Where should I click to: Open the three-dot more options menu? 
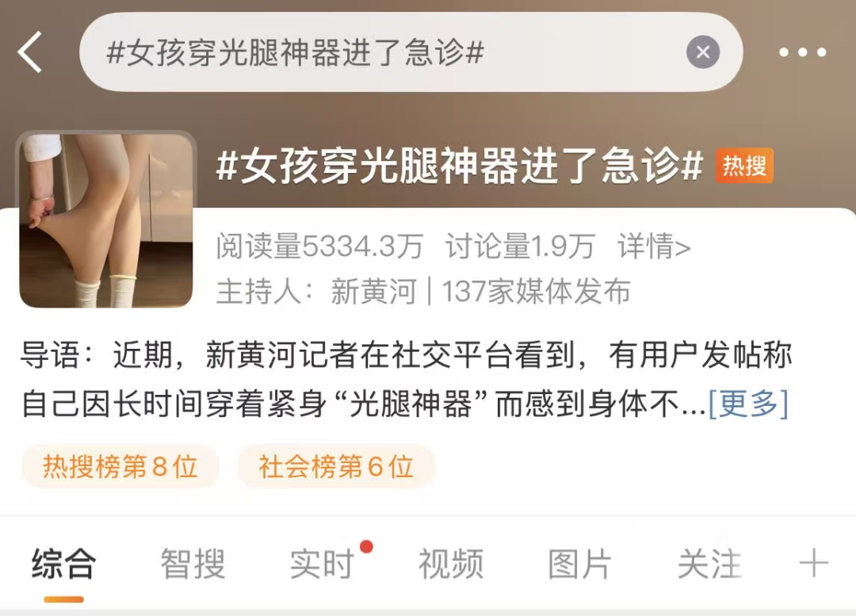[x=802, y=52]
